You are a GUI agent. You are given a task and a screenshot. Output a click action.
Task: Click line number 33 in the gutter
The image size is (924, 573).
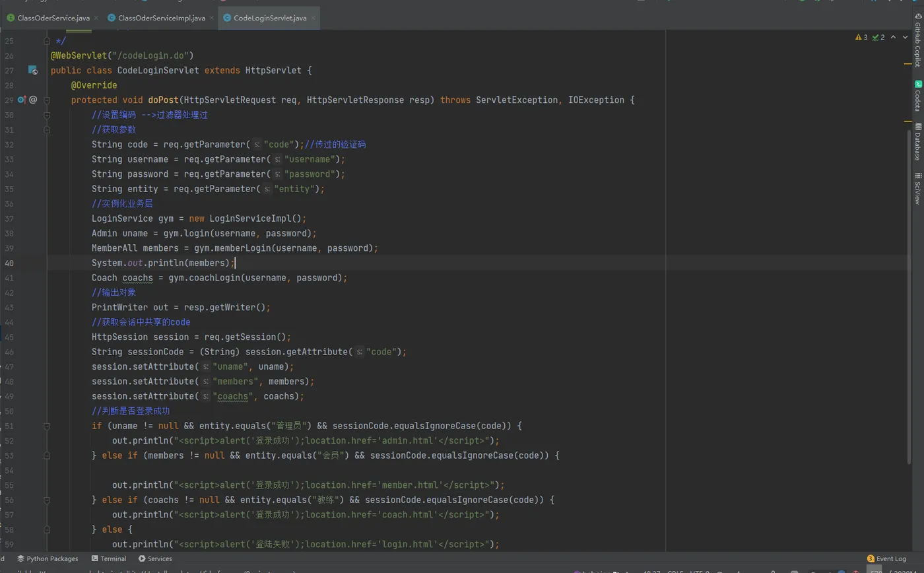(9, 159)
